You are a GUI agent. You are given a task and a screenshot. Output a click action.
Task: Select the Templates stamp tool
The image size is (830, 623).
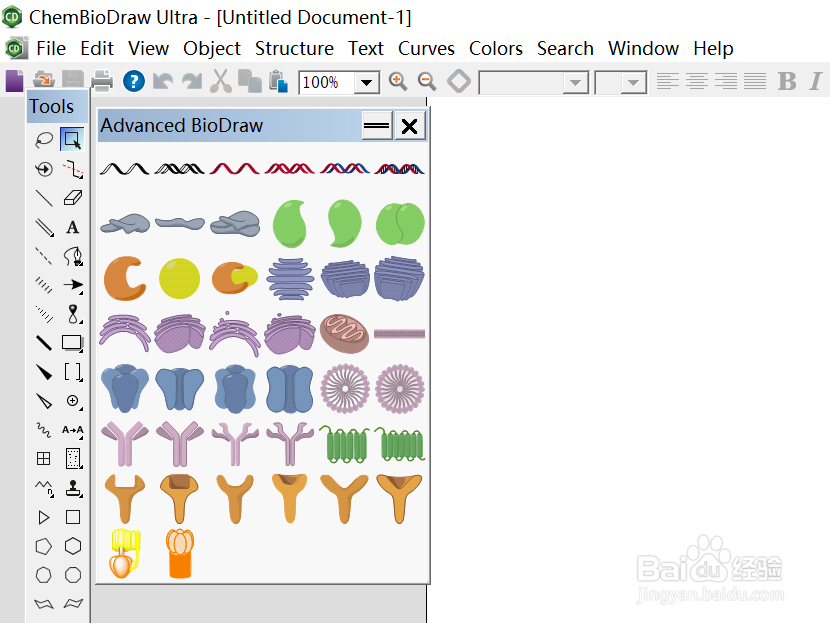(73, 488)
